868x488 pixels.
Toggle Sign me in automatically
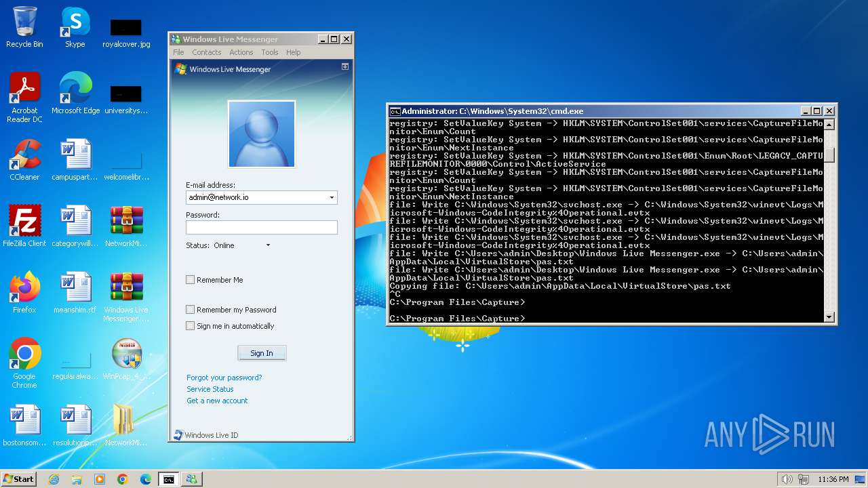191,325
